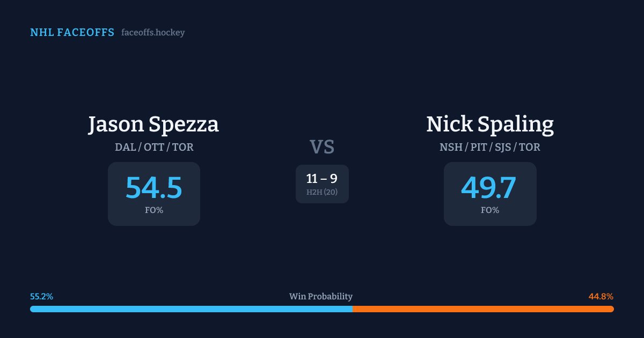Viewport: 644px width, 338px height.
Task: Open the faceoffs.hockey site link
Action: tap(153, 33)
